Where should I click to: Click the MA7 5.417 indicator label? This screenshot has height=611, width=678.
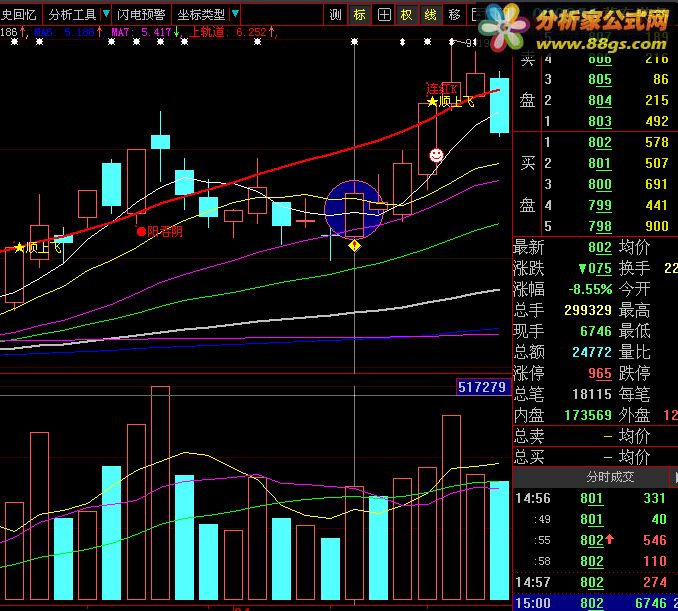click(x=141, y=32)
